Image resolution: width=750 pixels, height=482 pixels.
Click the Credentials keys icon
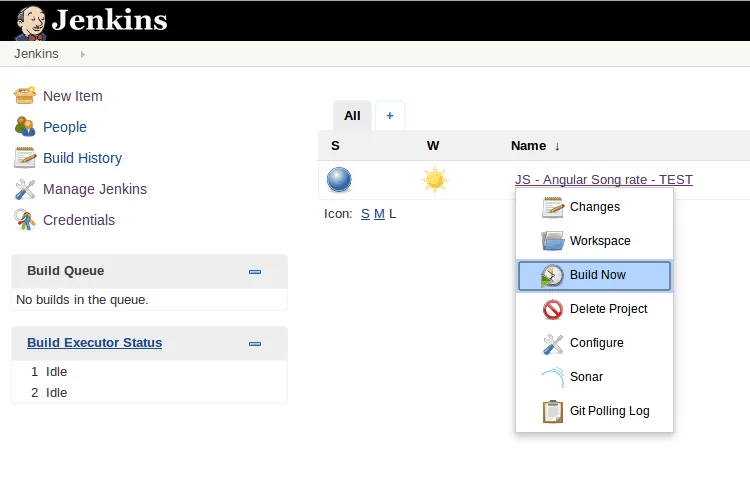[25, 220]
